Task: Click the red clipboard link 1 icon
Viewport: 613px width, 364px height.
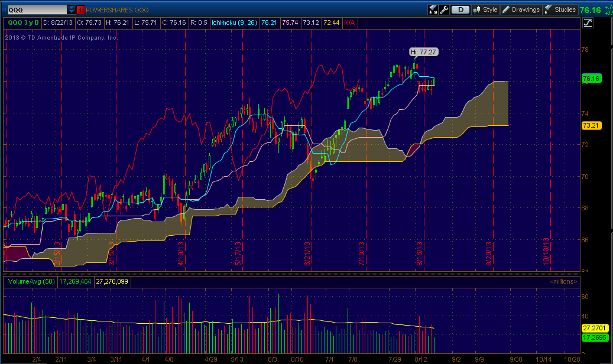Action: pos(80,10)
